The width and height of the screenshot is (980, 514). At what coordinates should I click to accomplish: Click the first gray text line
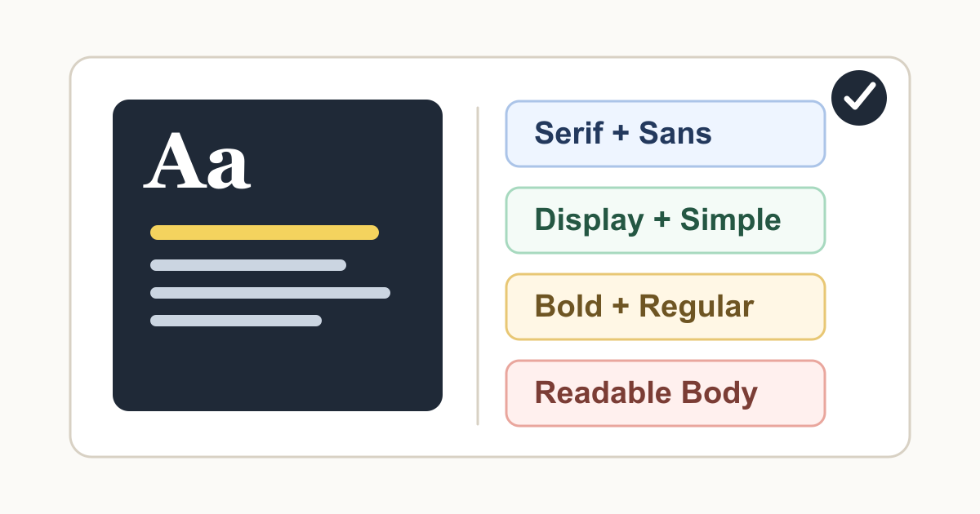(247, 265)
